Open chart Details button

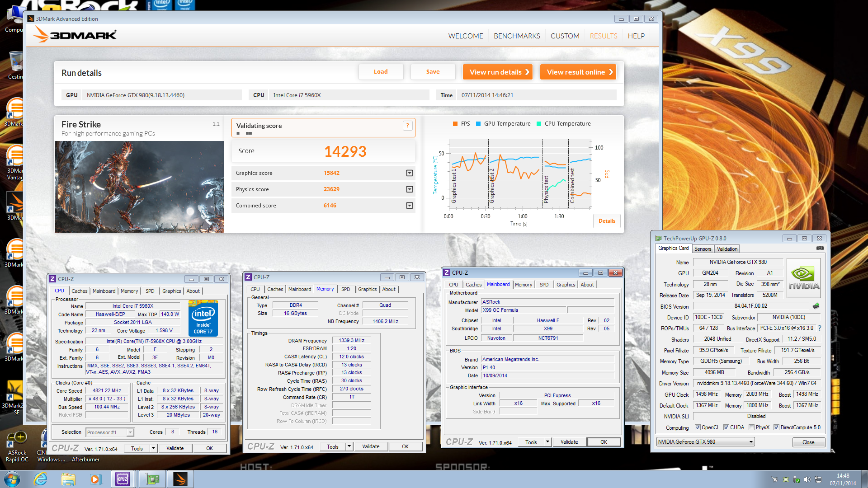click(x=607, y=221)
